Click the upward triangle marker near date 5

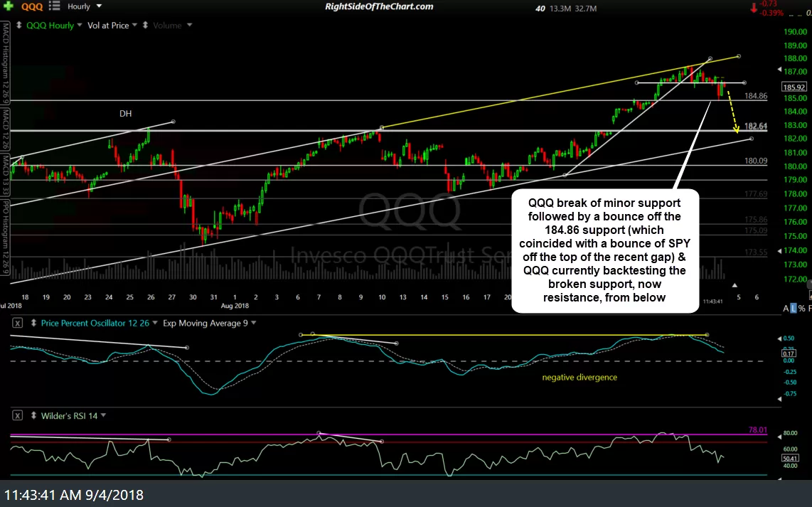(x=734, y=285)
